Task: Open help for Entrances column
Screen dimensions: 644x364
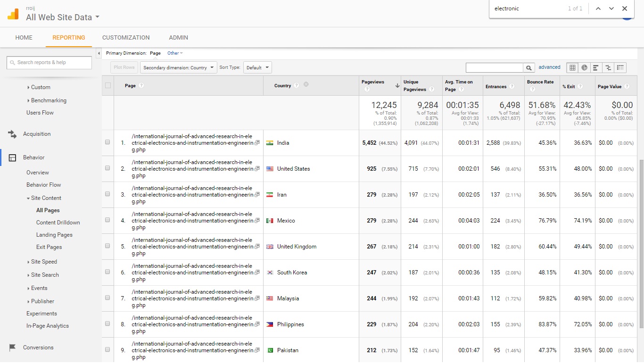Action: (511, 86)
